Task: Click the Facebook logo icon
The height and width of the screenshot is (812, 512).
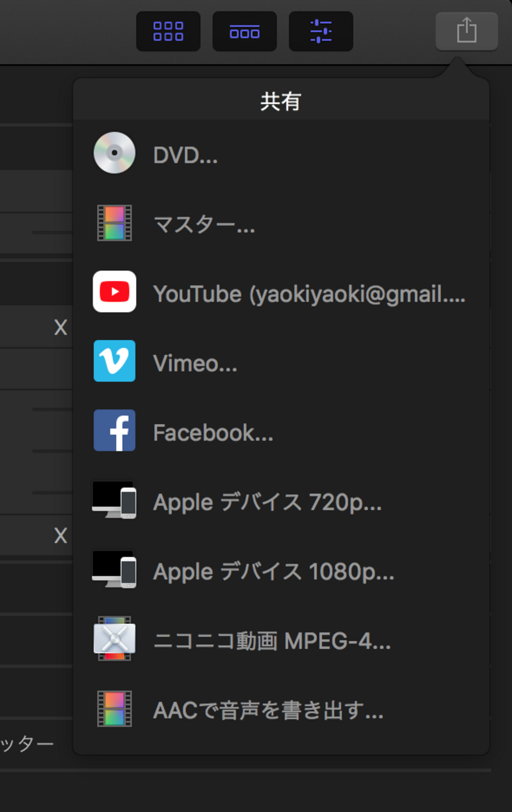Action: coord(114,430)
